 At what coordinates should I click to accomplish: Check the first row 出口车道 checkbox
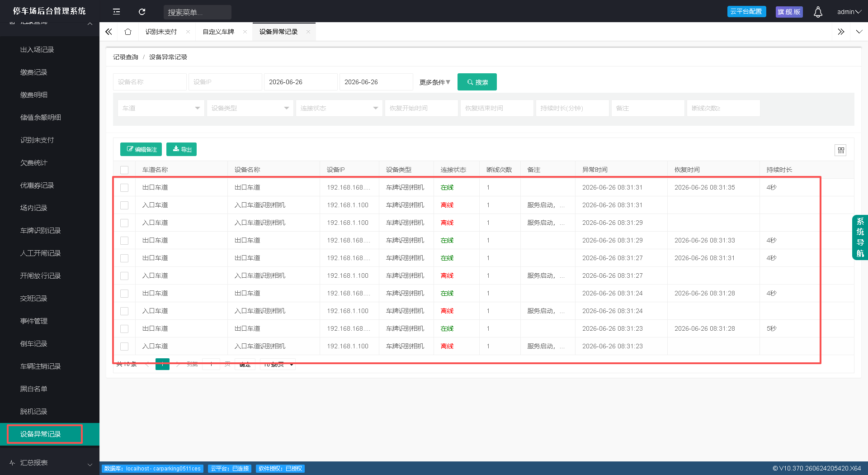pos(124,187)
